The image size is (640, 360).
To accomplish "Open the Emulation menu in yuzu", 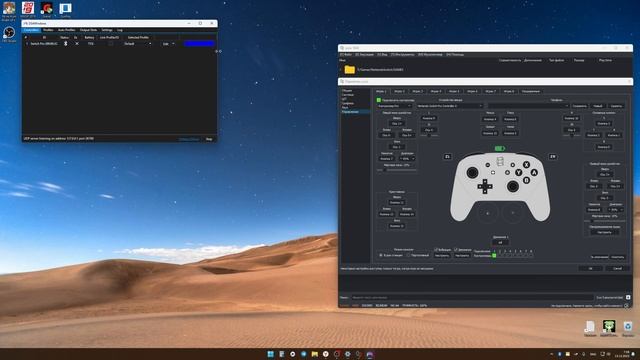I will (x=364, y=54).
